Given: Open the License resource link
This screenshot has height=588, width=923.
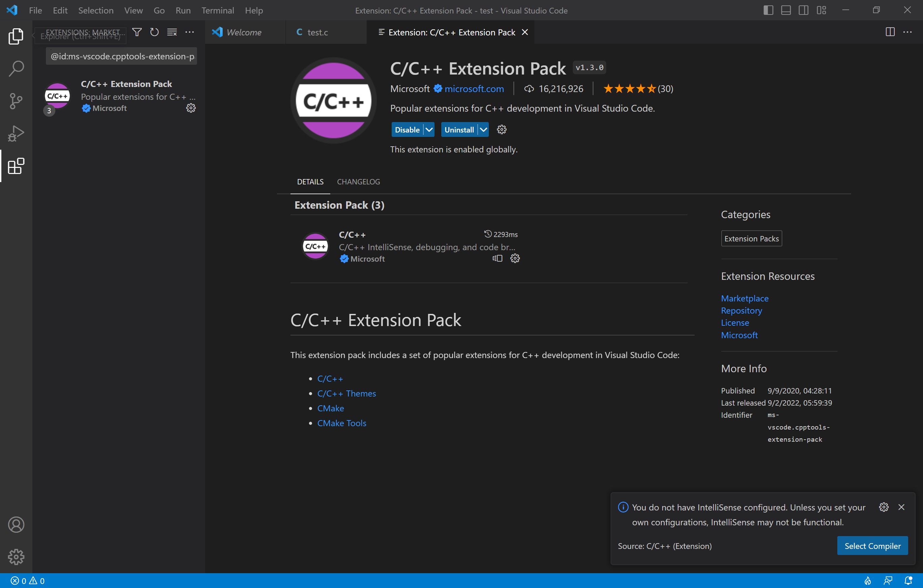Looking at the screenshot, I should point(735,323).
